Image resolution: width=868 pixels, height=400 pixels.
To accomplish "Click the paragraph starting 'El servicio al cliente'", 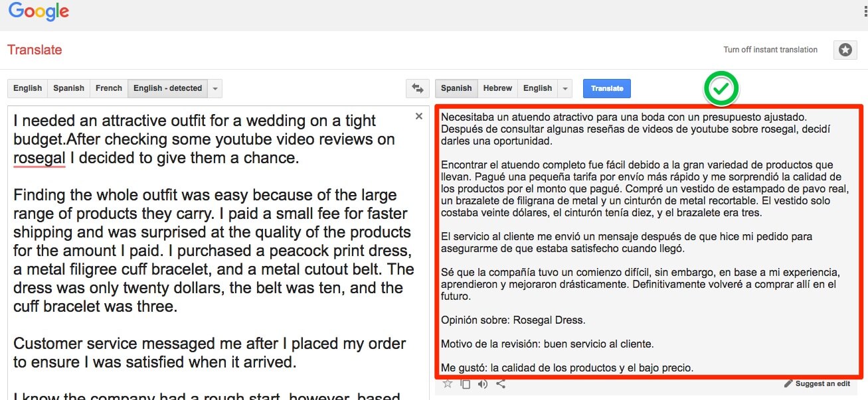I will click(x=626, y=243).
